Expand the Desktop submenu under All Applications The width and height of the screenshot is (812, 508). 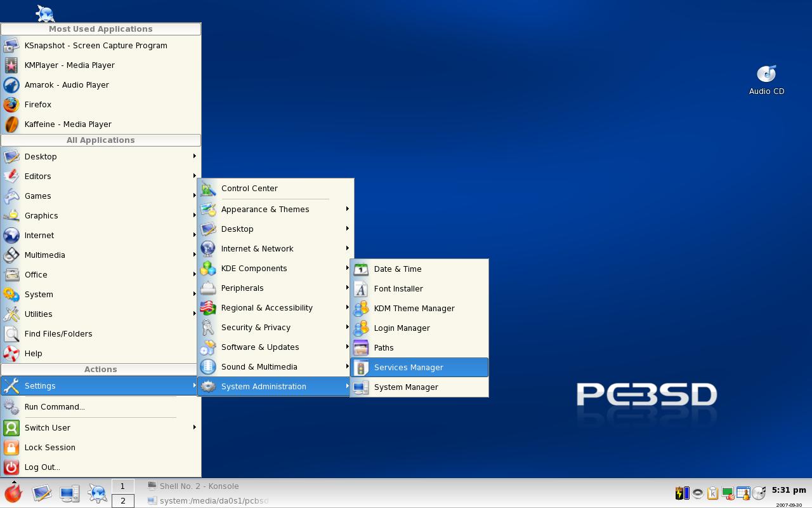[101, 156]
